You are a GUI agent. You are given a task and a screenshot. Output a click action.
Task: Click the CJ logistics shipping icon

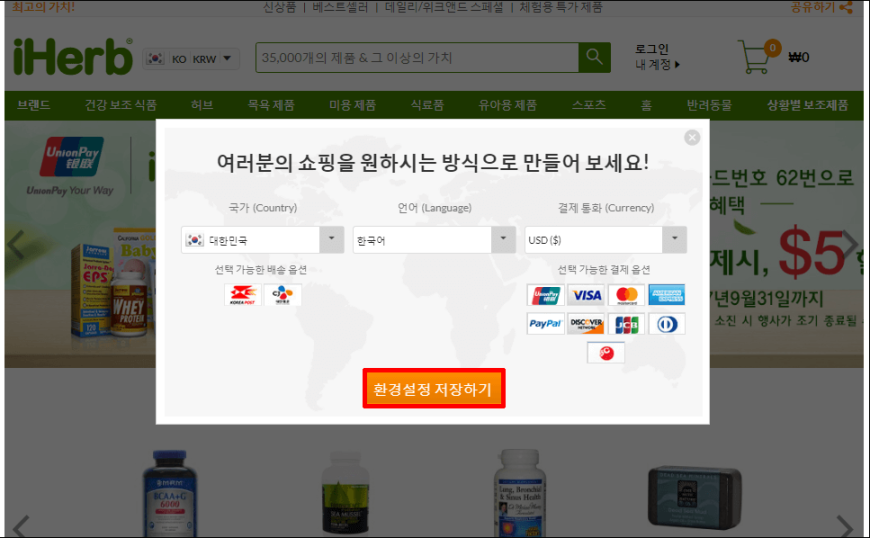282,295
